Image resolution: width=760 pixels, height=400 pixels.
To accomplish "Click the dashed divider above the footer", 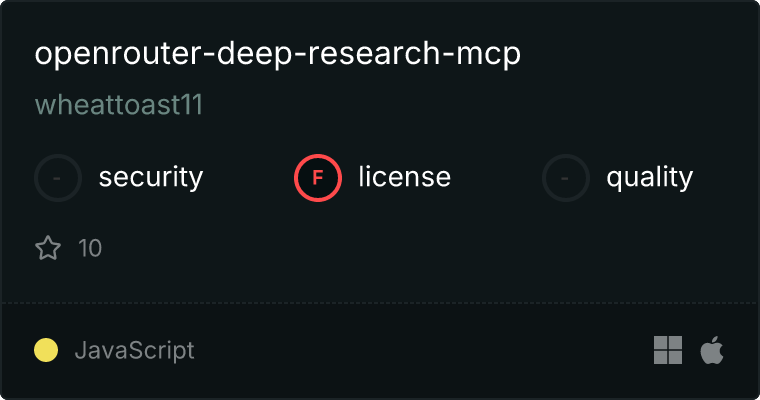I will (x=380, y=303).
